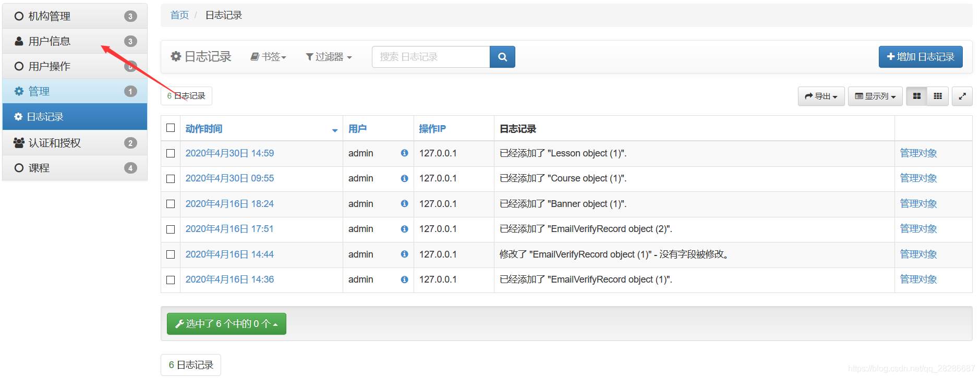
Task: Open the 机构管理 sidebar menu
Action: (x=49, y=16)
